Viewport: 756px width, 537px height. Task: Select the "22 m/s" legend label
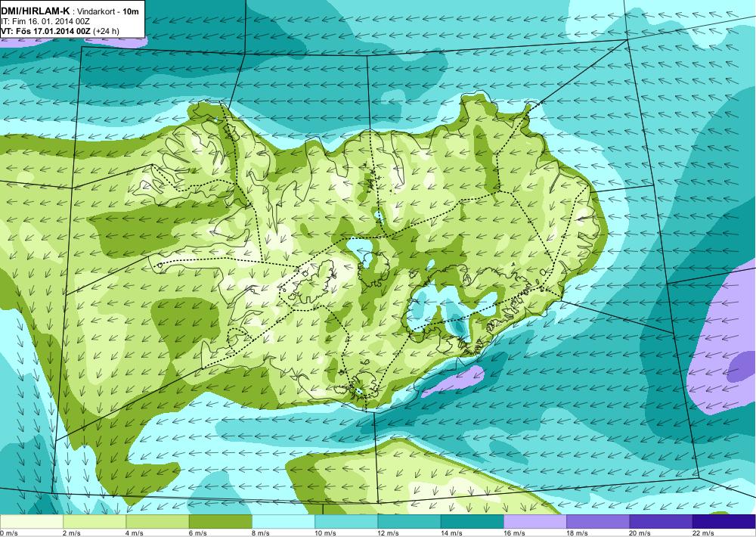(x=703, y=533)
